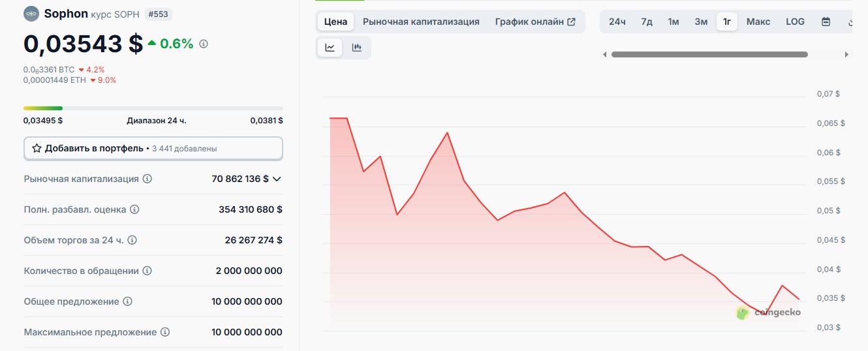Image resolution: width=868 pixels, height=351 pixels.
Task: Toggle LOG scale on chart
Action: pos(795,22)
